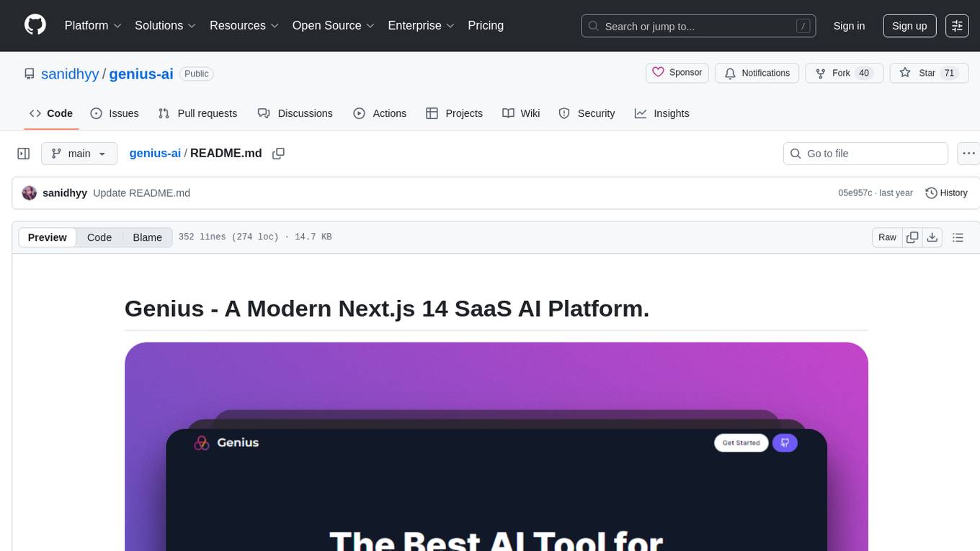The width and height of the screenshot is (980, 551).
Task: Switch to the Security tab
Action: click(x=587, y=113)
